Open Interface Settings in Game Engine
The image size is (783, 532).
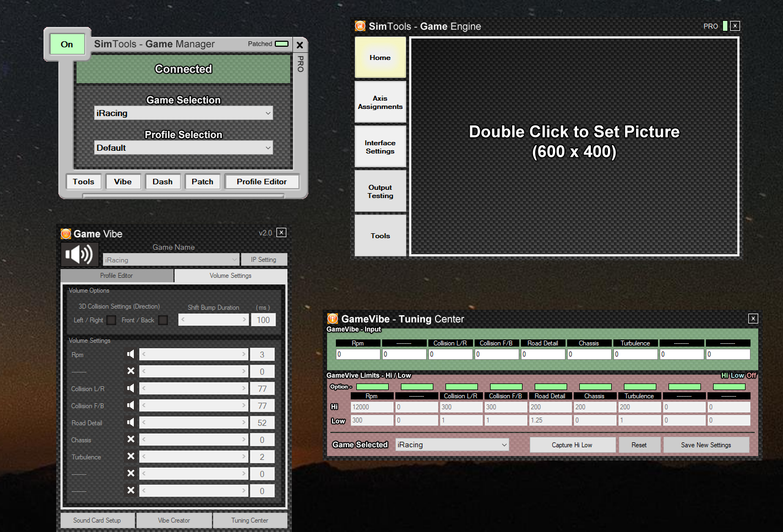[x=380, y=147]
